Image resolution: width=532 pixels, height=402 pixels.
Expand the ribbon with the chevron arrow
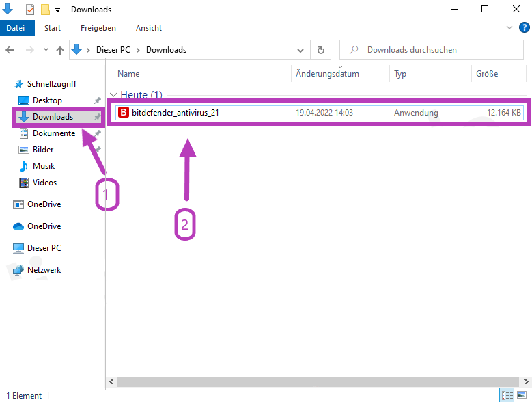509,28
